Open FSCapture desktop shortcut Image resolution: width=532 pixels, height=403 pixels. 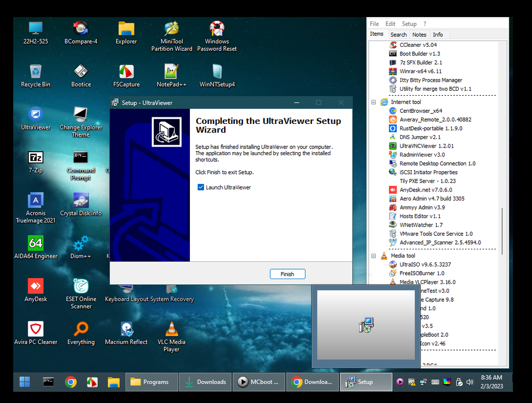point(126,76)
